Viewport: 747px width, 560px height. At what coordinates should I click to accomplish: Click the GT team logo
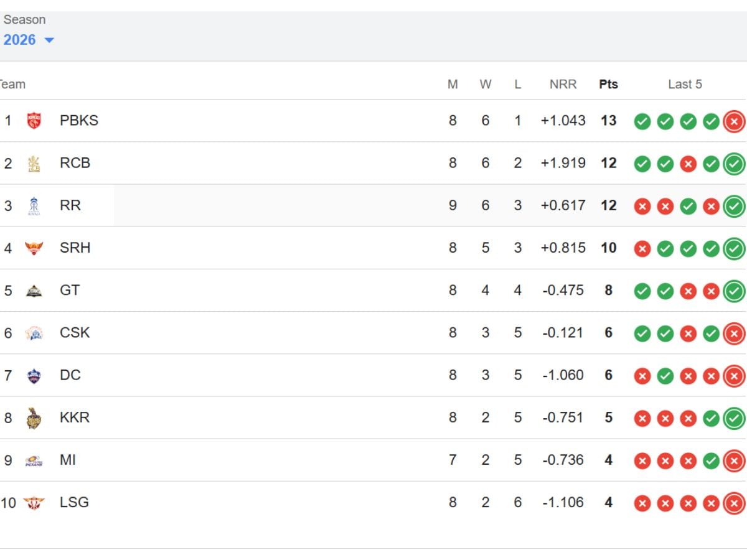34,291
